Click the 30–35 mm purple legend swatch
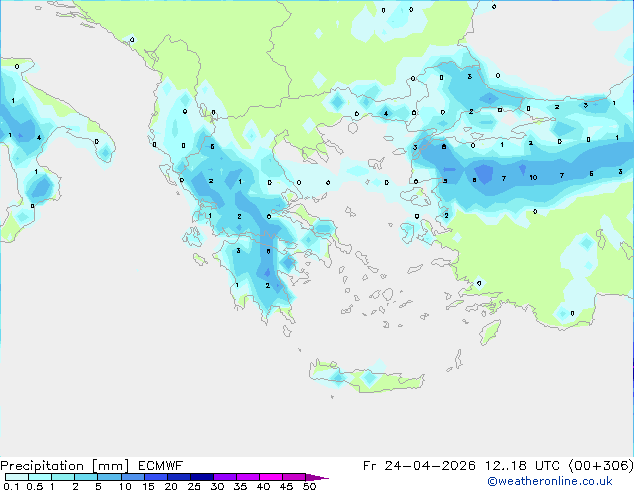The image size is (634, 490). [225, 477]
